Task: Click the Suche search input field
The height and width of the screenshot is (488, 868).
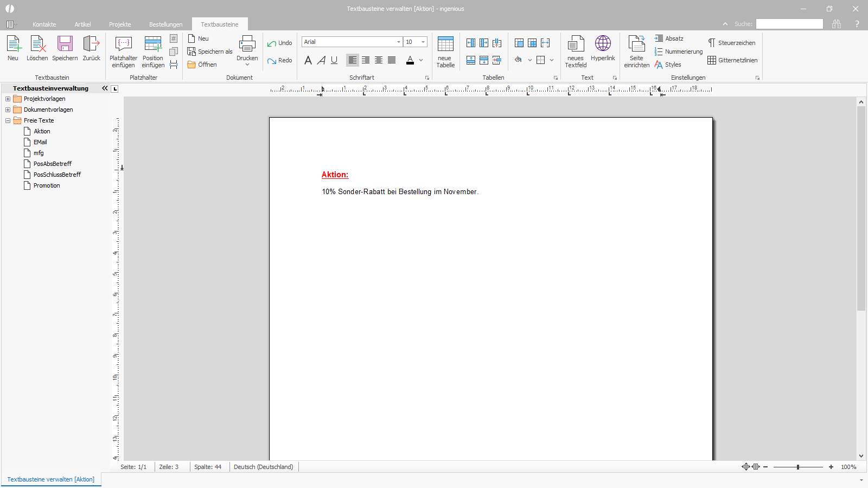Action: [x=789, y=24]
